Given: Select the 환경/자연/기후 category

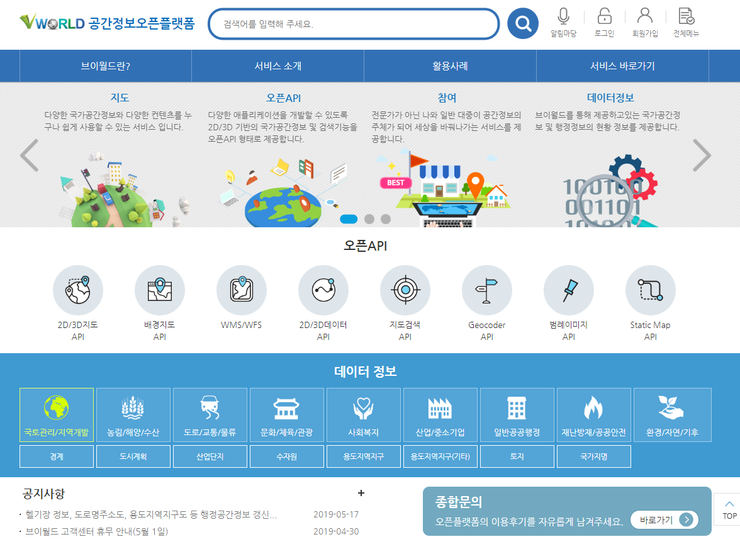Looking at the screenshot, I should coord(673,415).
